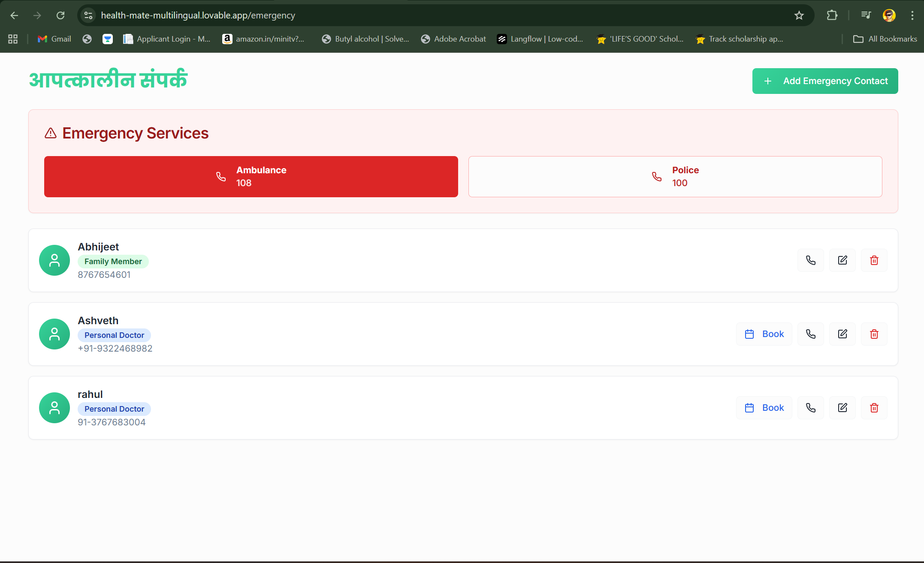The height and width of the screenshot is (563, 924).
Task: Reload the current page
Action: (60, 15)
